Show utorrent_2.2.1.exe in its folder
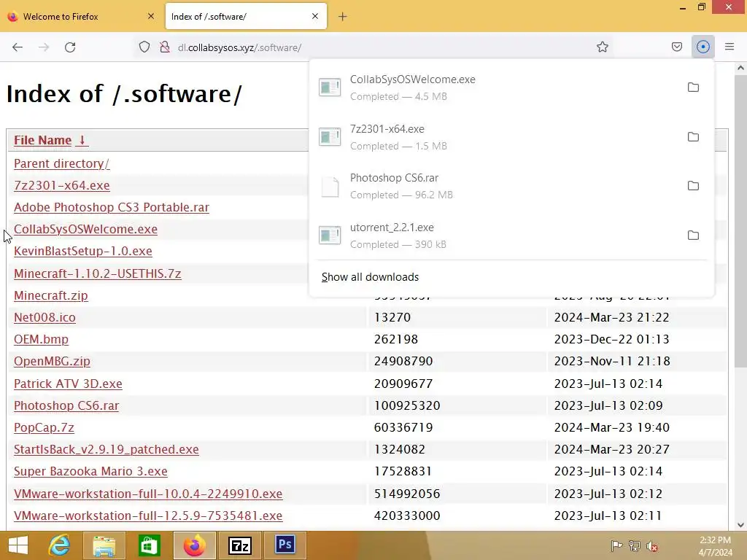This screenshot has height=560, width=747. coord(693,236)
